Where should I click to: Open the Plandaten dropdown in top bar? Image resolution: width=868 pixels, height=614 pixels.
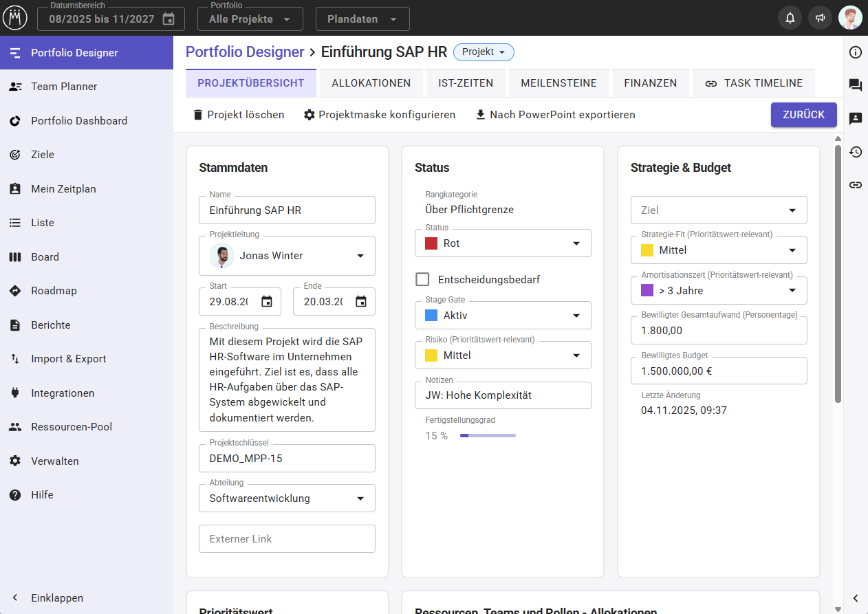coord(362,19)
